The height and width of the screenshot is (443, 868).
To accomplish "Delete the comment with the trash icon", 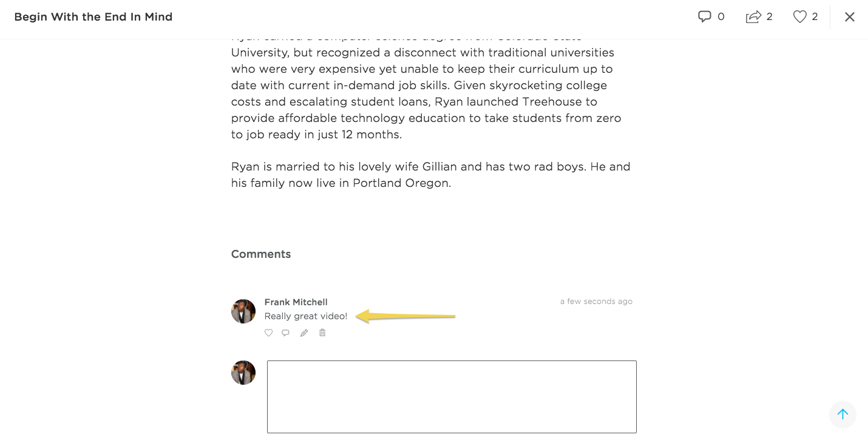I will click(322, 333).
